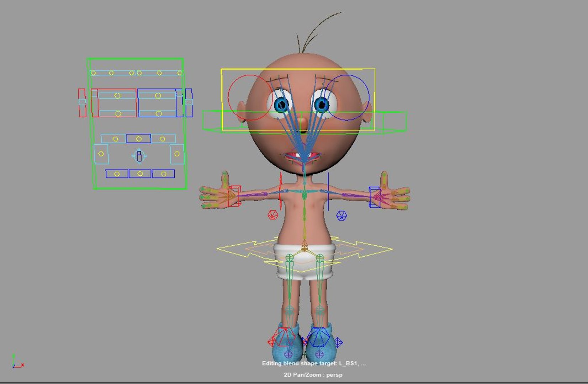588x384 pixels.
Task: Select circle in cyan box right of dark-blue middle box
Action: [163, 139]
